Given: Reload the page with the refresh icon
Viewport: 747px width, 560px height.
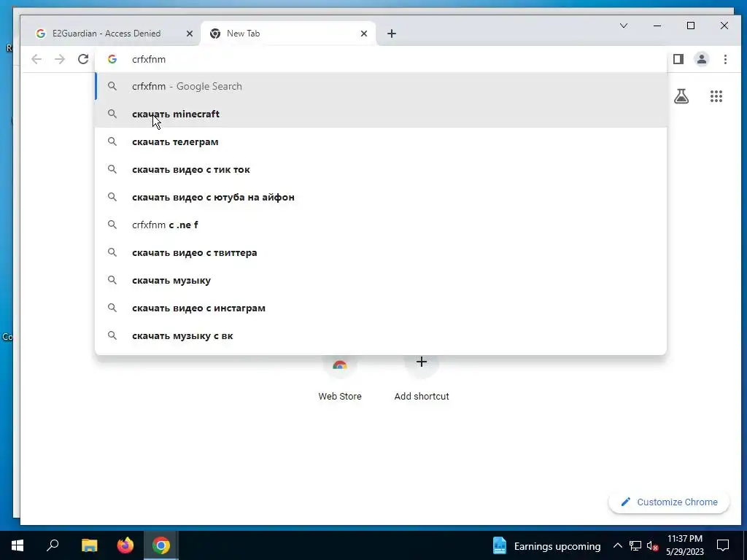Looking at the screenshot, I should (x=83, y=59).
